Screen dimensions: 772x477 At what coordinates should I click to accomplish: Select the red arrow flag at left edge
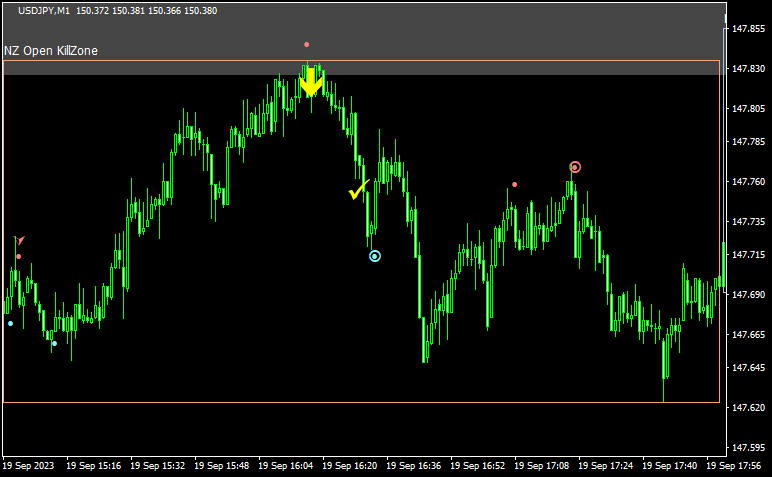[18, 241]
